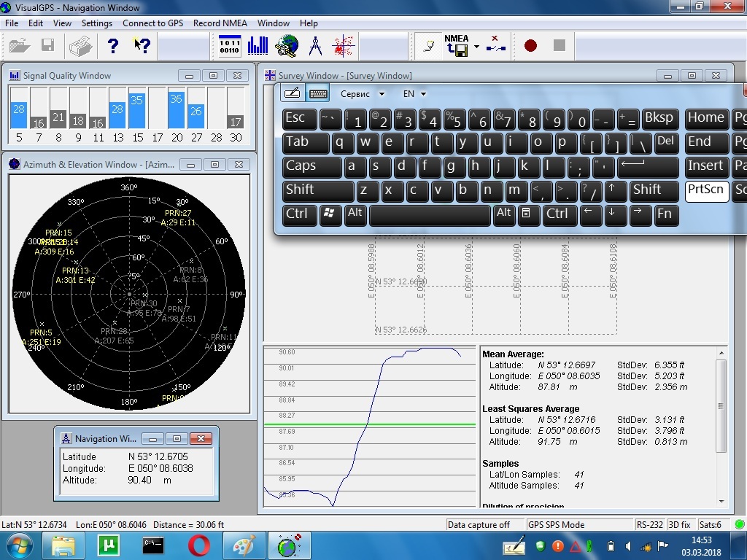The width and height of the screenshot is (747, 560).
Task: Tap the Esc key on on-screen keyboard
Action: click(x=300, y=119)
